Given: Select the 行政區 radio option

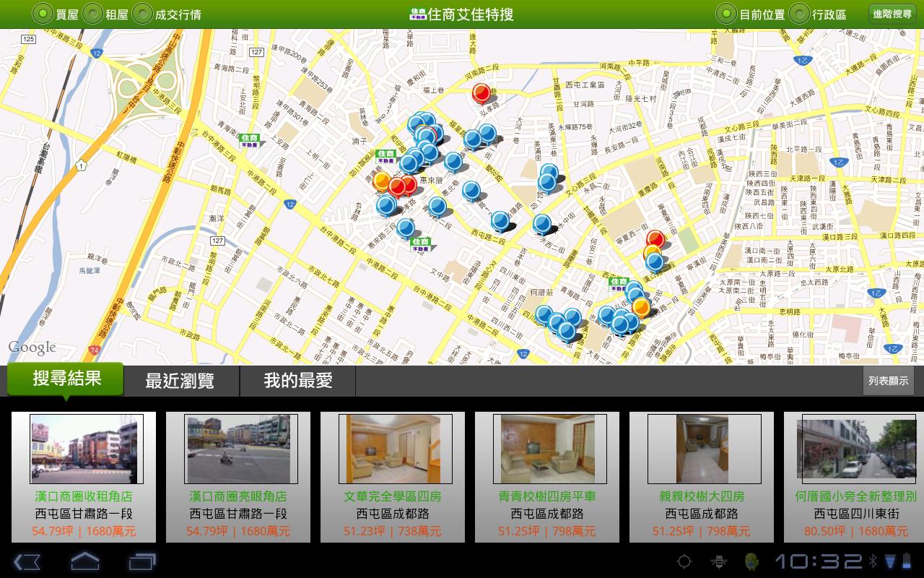Looking at the screenshot, I should tap(799, 14).
